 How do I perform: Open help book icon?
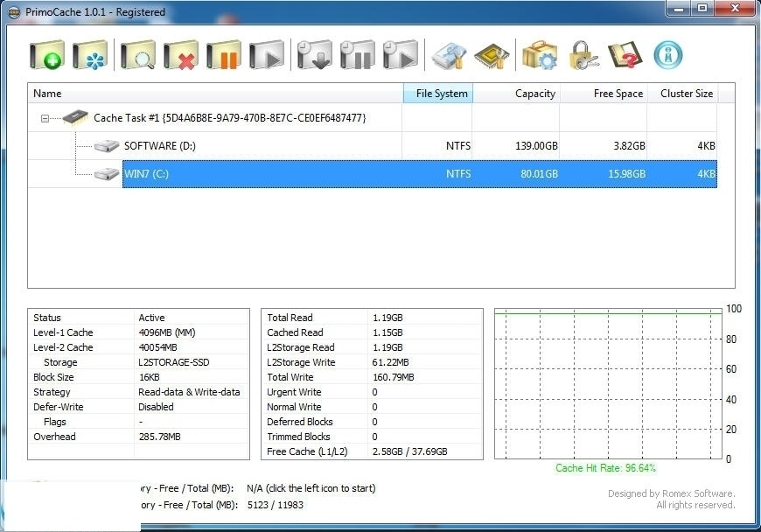(x=625, y=55)
